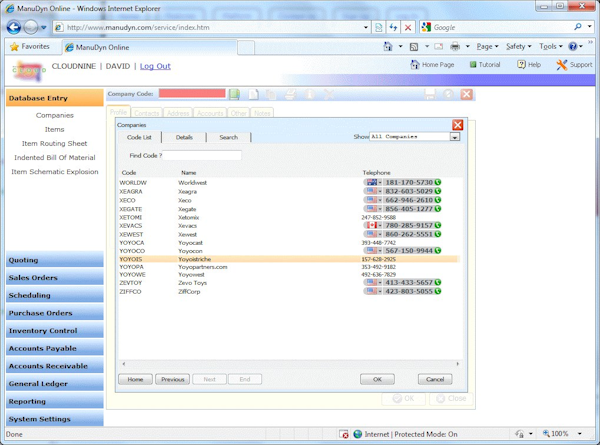The width and height of the screenshot is (600, 445).
Task: Open the zoom level 100% dropdown
Action: coord(580,434)
